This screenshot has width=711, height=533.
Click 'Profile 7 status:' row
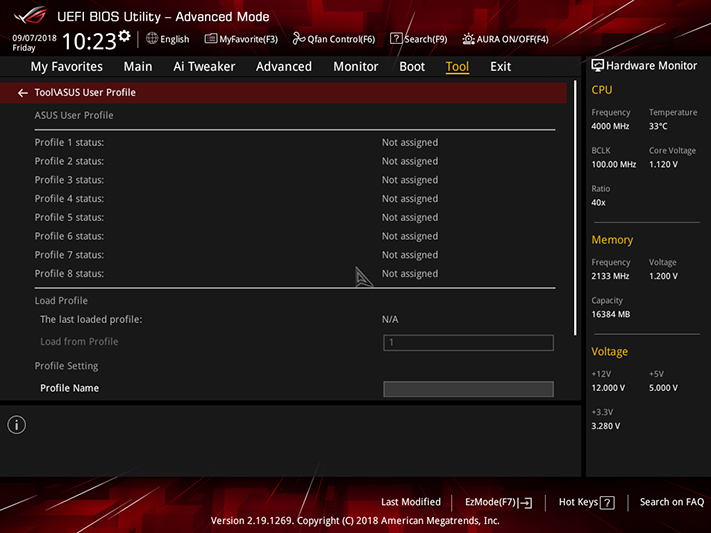point(295,255)
